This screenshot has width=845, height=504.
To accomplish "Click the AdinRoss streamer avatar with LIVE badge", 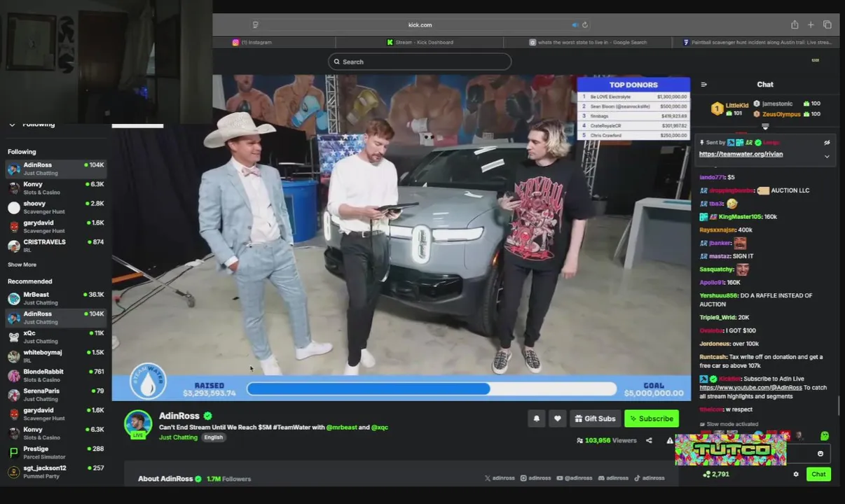I will 138,424.
